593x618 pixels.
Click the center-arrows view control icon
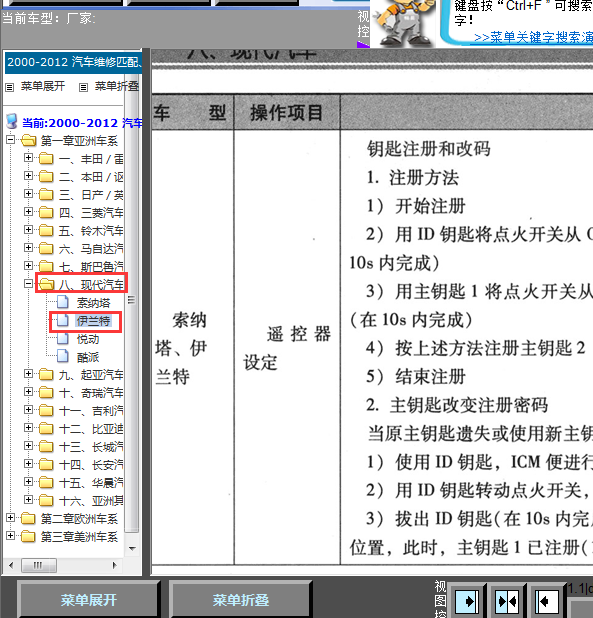[507, 601]
